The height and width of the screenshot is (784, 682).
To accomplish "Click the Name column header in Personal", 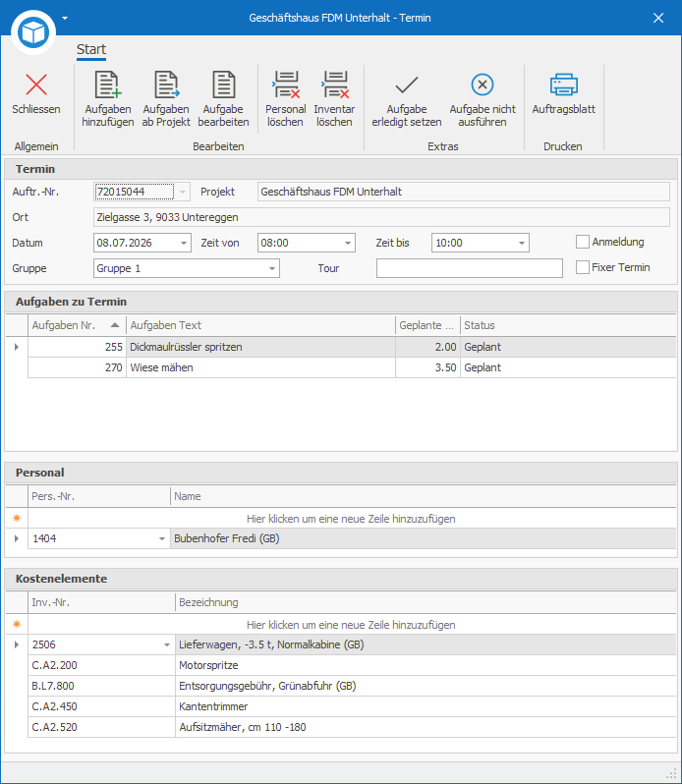I will pyautogui.click(x=423, y=496).
